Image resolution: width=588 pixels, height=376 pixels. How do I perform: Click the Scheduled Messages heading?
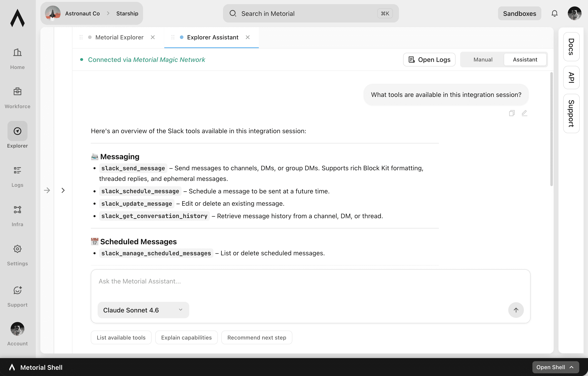coord(138,242)
